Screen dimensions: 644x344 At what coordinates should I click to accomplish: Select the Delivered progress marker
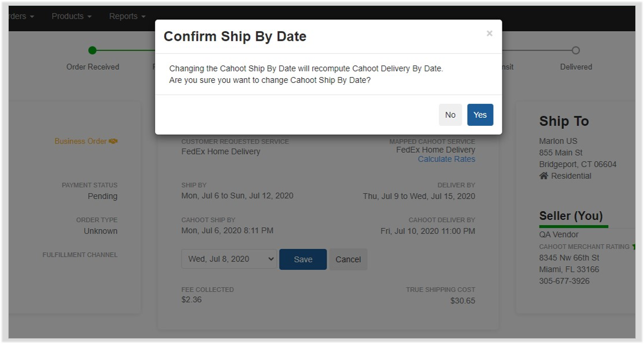tap(576, 50)
